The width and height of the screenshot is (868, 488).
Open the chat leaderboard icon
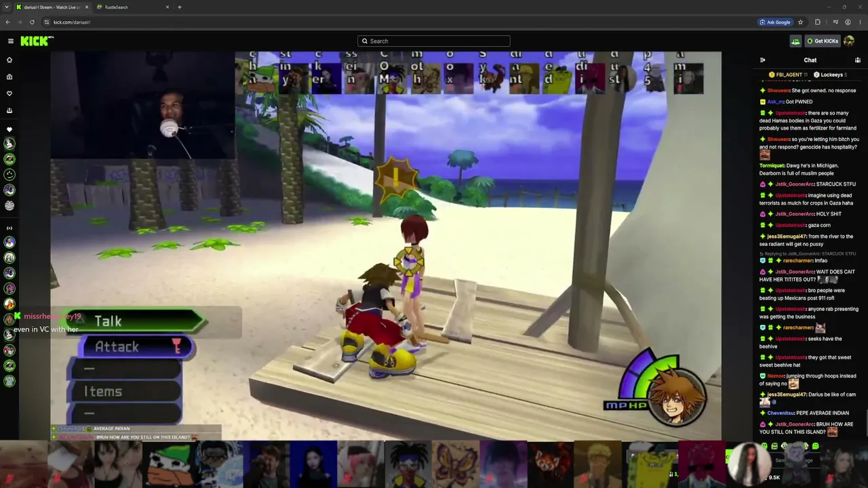click(x=858, y=60)
